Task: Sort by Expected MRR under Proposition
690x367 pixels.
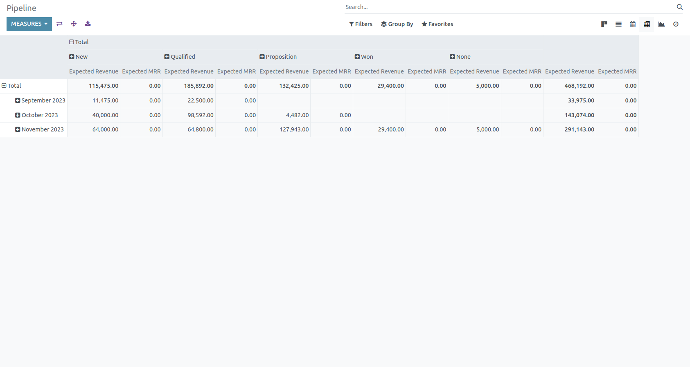Action: (x=332, y=71)
